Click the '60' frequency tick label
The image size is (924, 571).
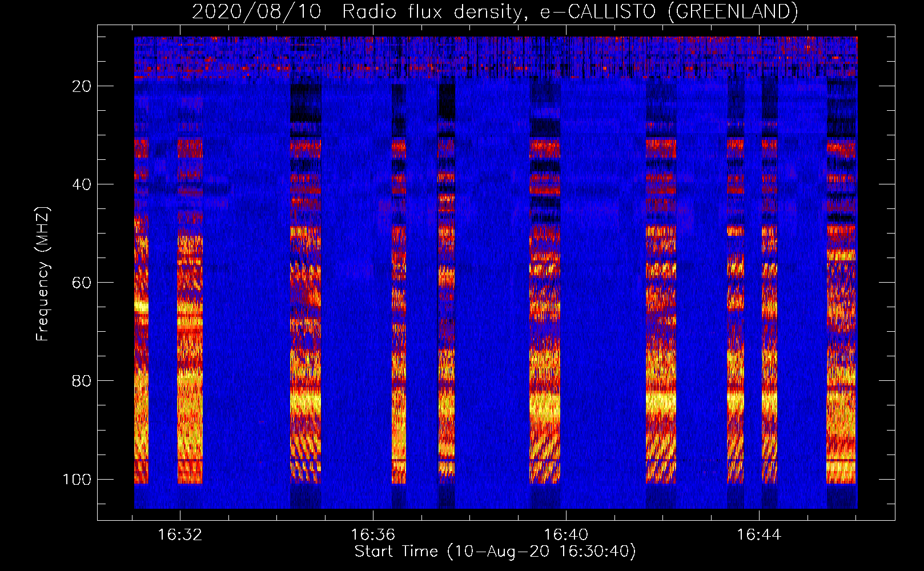tap(82, 283)
